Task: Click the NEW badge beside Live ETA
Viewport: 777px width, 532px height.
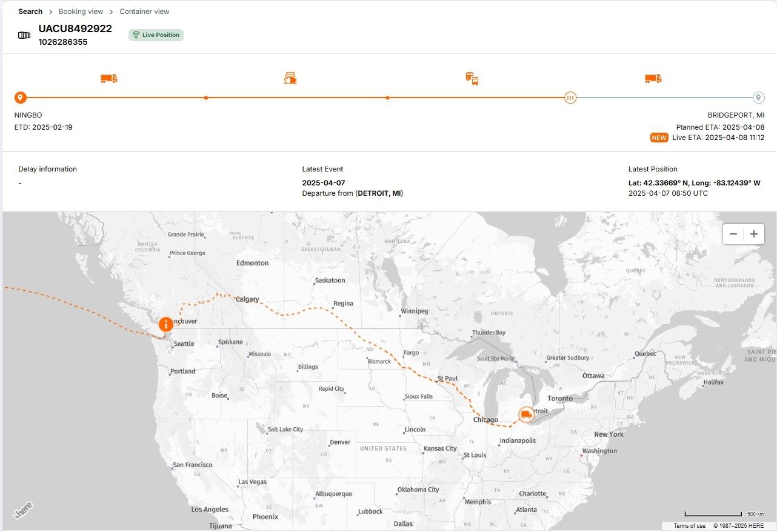Action: point(659,138)
